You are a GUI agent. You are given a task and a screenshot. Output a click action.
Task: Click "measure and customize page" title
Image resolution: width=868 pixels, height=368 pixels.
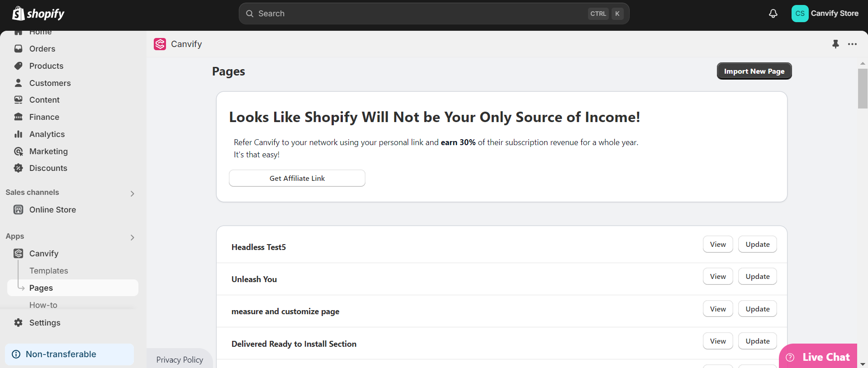285,311
